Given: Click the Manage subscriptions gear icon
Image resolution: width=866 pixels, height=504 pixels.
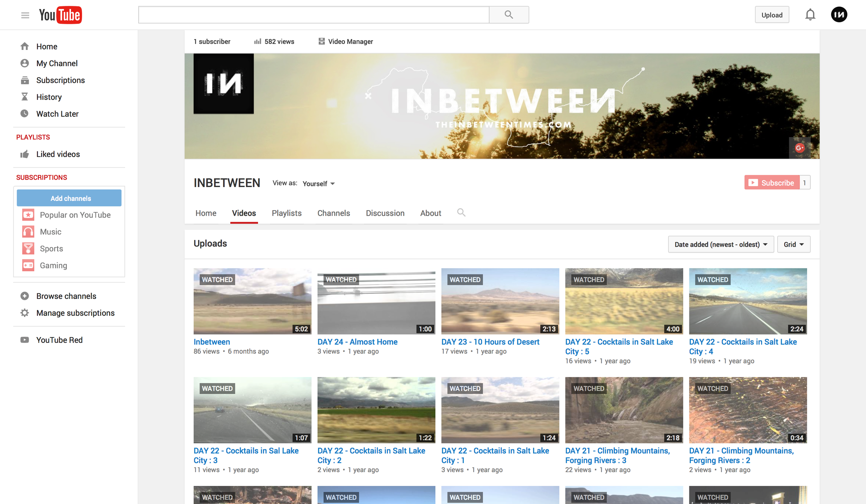Looking at the screenshot, I should pos(25,313).
